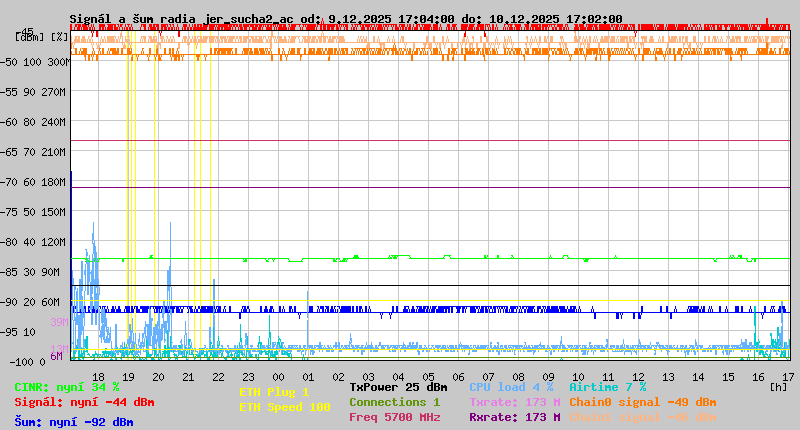The height and width of the screenshot is (430, 800).
Task: Click the '[dBm] [%]' axis units label
Action: tap(41, 37)
